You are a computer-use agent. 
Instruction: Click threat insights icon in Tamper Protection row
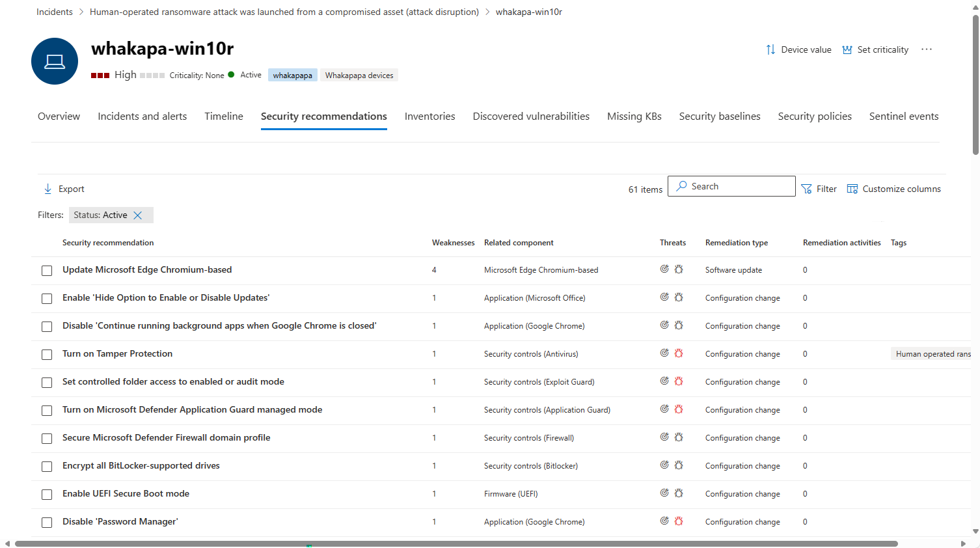[664, 353]
